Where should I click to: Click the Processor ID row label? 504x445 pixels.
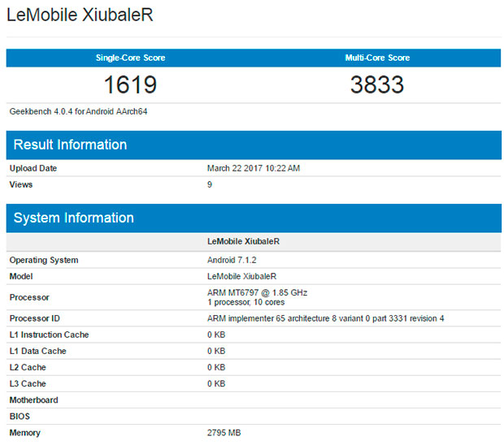pyautogui.click(x=34, y=318)
